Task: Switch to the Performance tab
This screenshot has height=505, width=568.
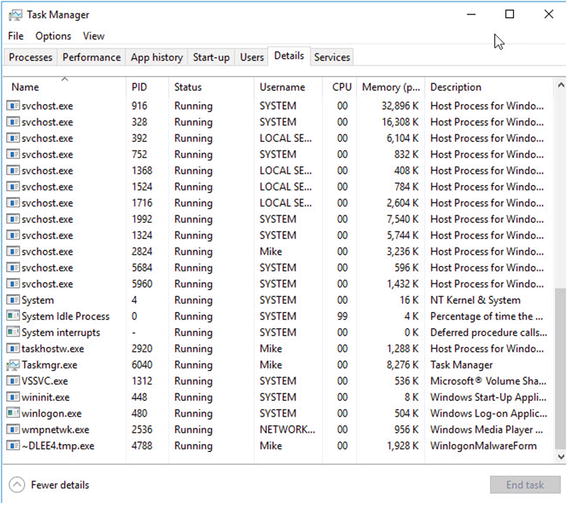Action: [91, 57]
